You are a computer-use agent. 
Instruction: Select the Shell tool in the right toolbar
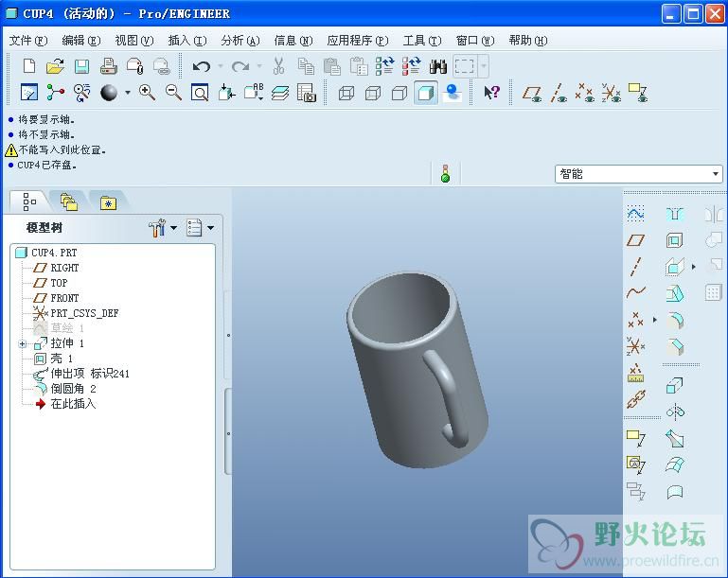click(x=675, y=240)
